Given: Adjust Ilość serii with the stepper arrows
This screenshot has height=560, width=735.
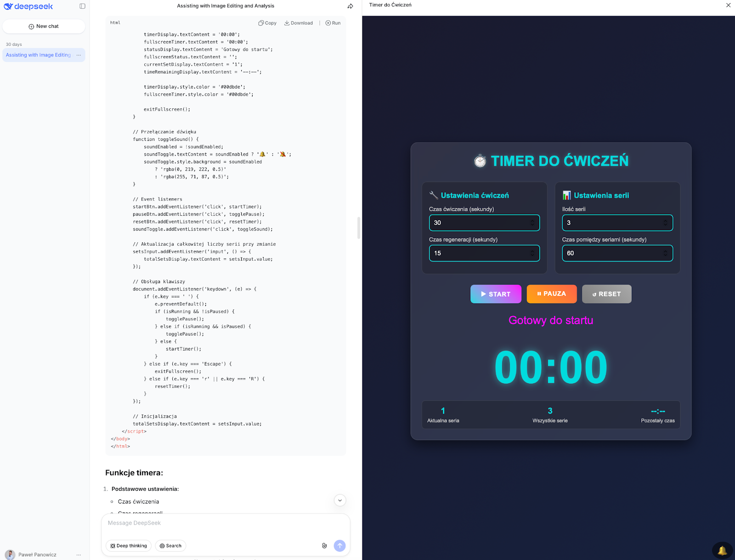Looking at the screenshot, I should [x=665, y=223].
